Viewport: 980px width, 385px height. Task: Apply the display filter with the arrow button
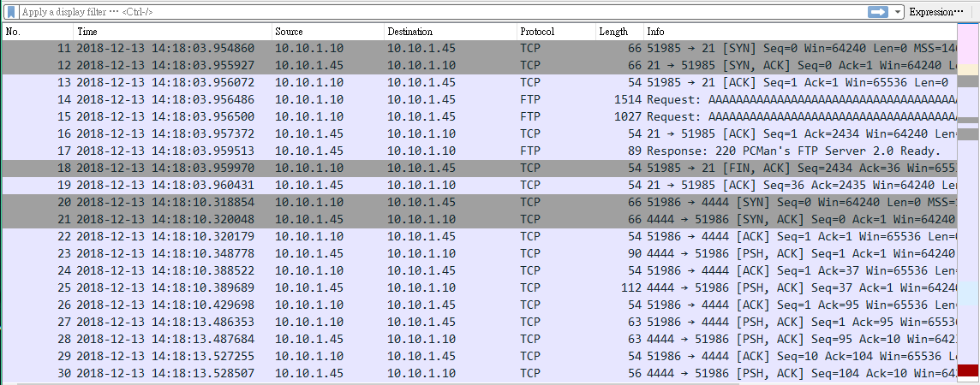point(878,12)
